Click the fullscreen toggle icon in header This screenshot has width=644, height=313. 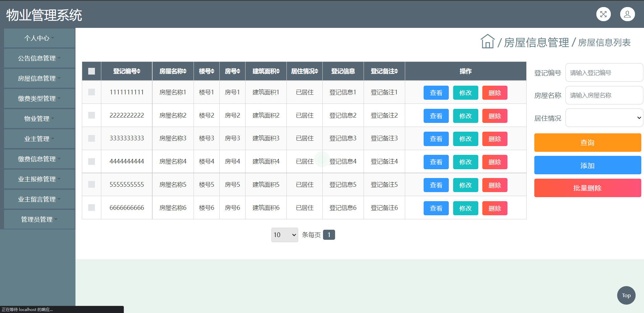click(603, 14)
